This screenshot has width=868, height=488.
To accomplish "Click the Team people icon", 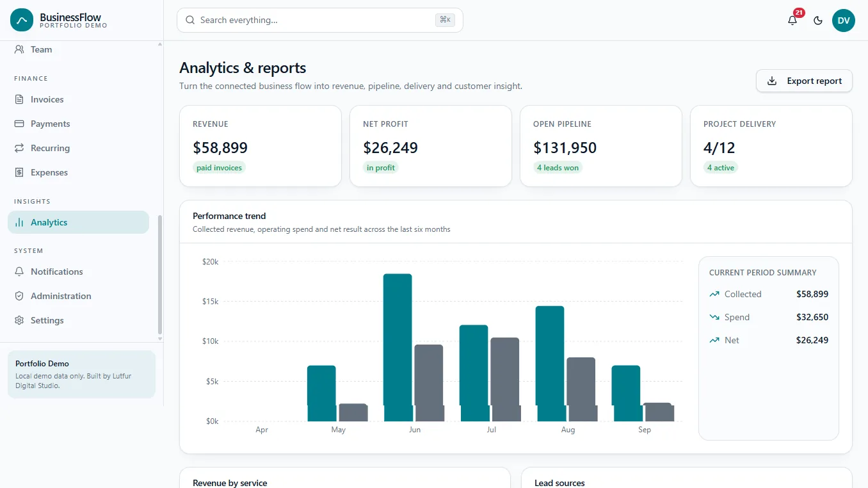I will 19,49.
